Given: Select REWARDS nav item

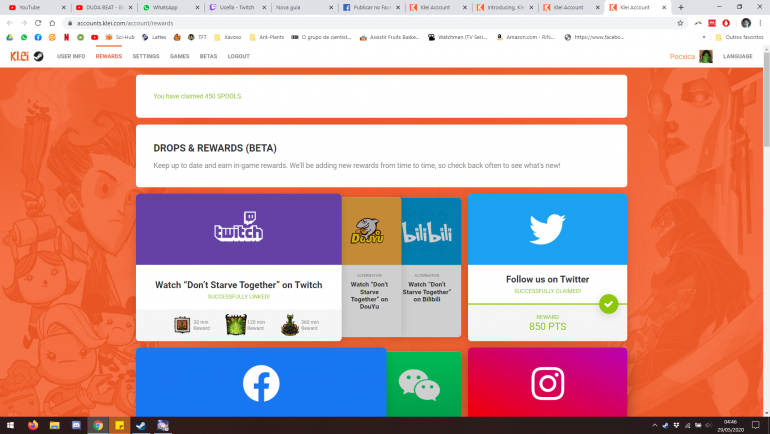Looking at the screenshot, I should pos(109,56).
